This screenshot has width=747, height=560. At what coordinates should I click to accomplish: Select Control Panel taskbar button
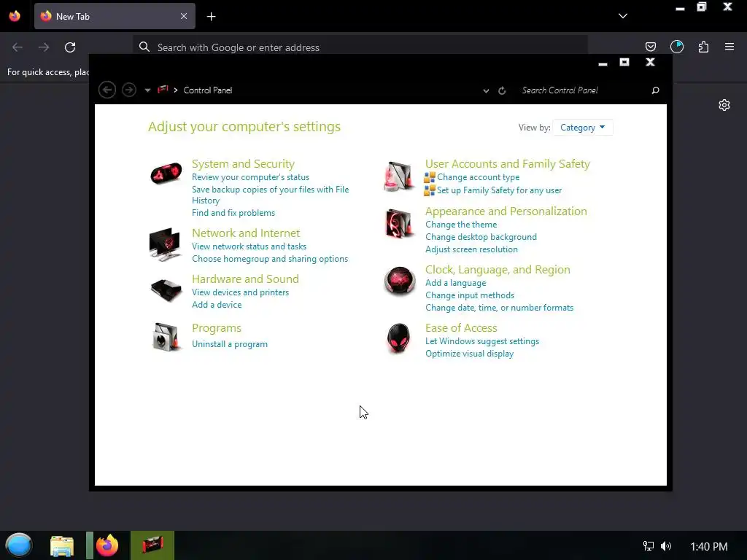tap(152, 545)
